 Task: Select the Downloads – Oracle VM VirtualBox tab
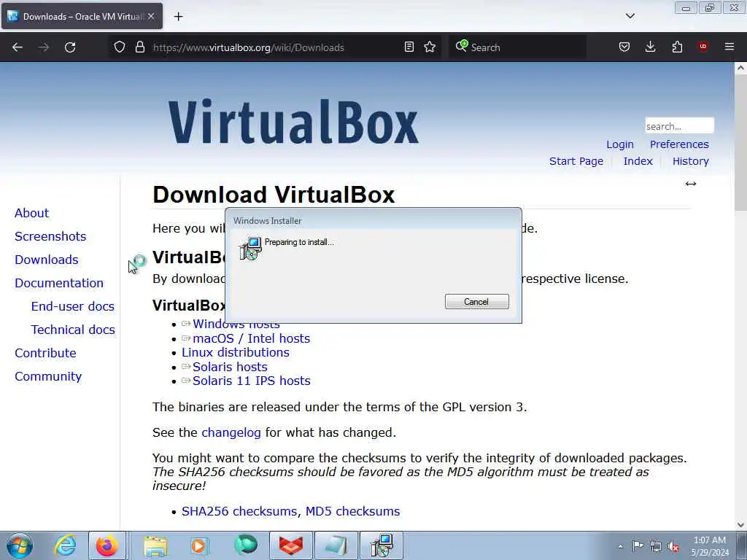click(82, 16)
